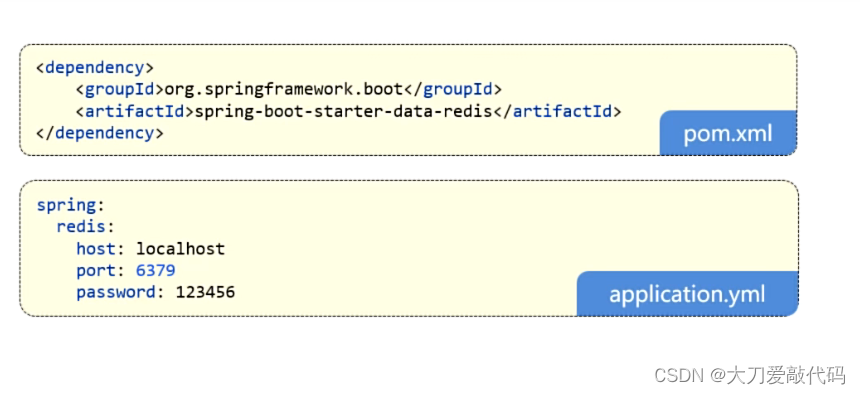Click the pom.xml label tab
This screenshot has height=394, width=860.
(x=728, y=133)
